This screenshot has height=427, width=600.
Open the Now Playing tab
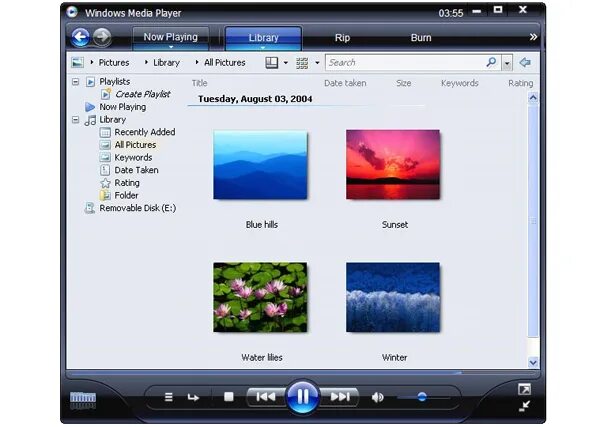(170, 37)
